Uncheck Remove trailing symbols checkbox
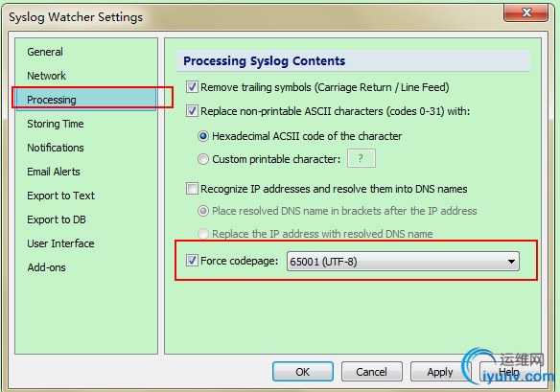Image resolution: width=560 pixels, height=392 pixels. pyautogui.click(x=192, y=87)
